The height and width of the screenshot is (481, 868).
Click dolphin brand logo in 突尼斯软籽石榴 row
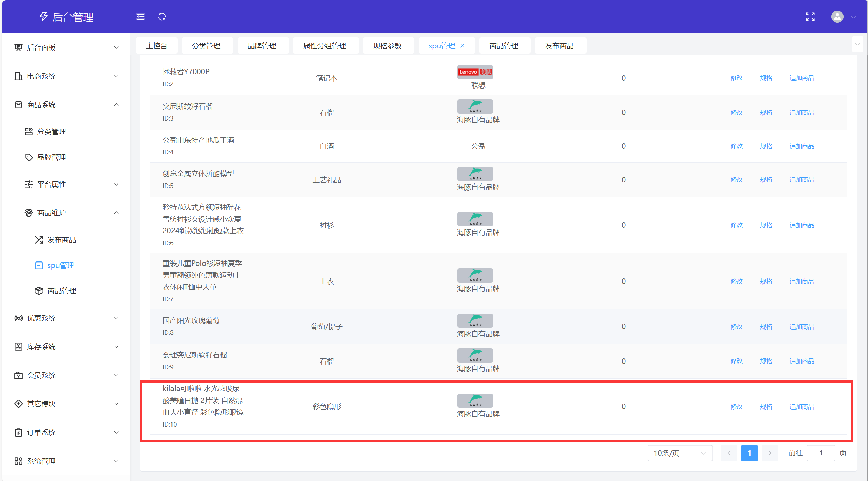point(475,106)
